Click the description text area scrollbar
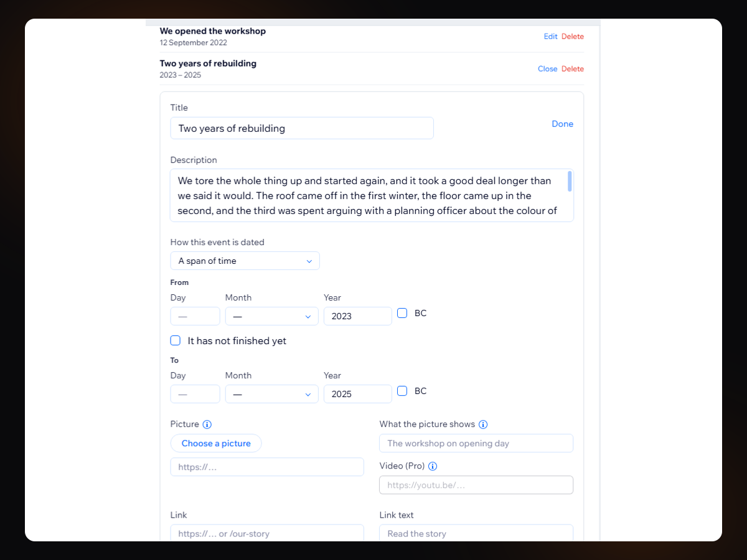The width and height of the screenshot is (747, 560). click(570, 181)
